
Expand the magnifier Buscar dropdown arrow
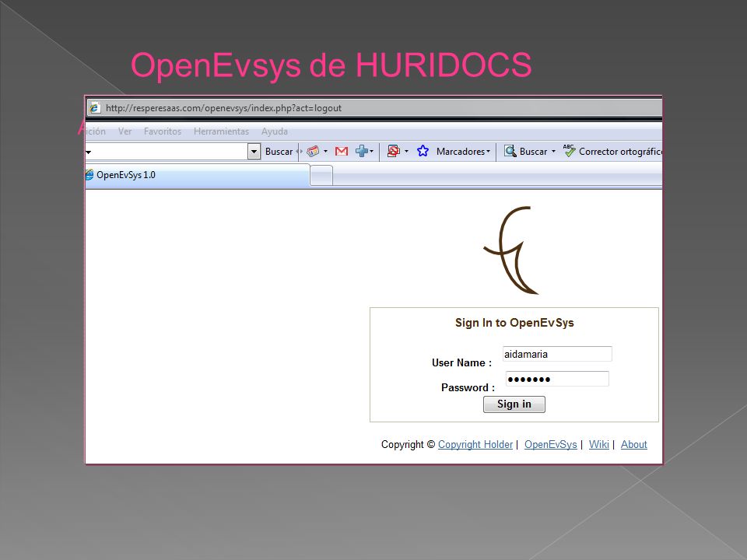click(x=553, y=152)
